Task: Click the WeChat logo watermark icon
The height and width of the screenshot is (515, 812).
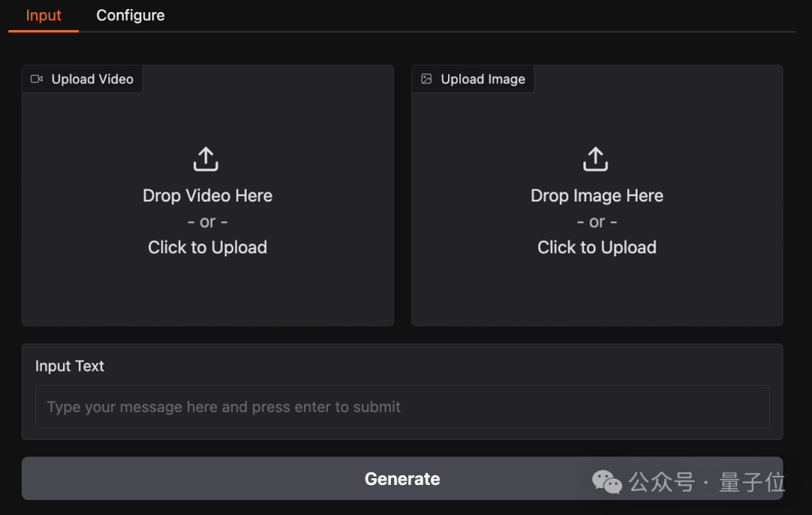Action: click(x=607, y=482)
